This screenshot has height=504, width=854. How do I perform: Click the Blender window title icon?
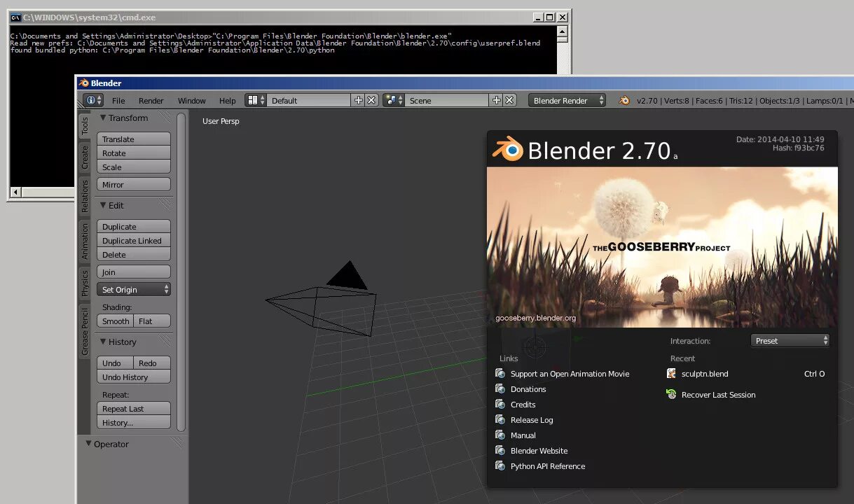[84, 83]
